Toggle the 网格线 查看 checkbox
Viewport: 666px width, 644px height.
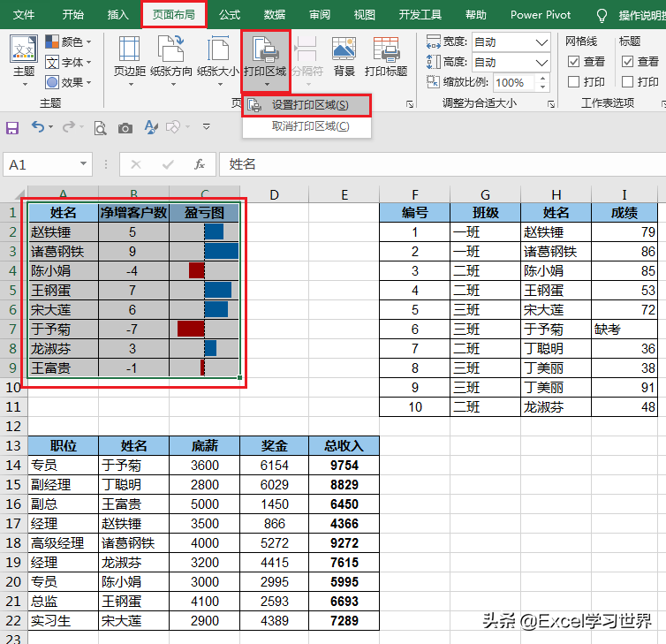click(x=573, y=62)
